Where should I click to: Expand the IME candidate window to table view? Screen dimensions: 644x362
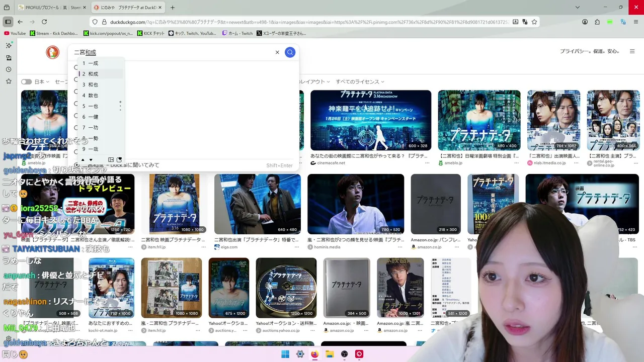click(111, 160)
